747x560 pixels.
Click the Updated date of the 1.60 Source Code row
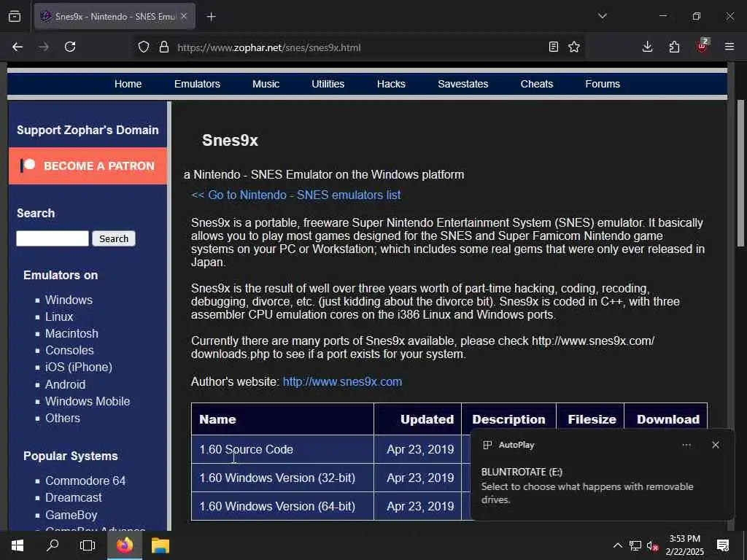click(420, 449)
